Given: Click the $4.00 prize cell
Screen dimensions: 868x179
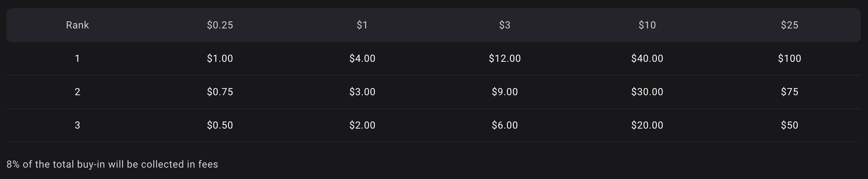Looking at the screenshot, I should 362,59.
